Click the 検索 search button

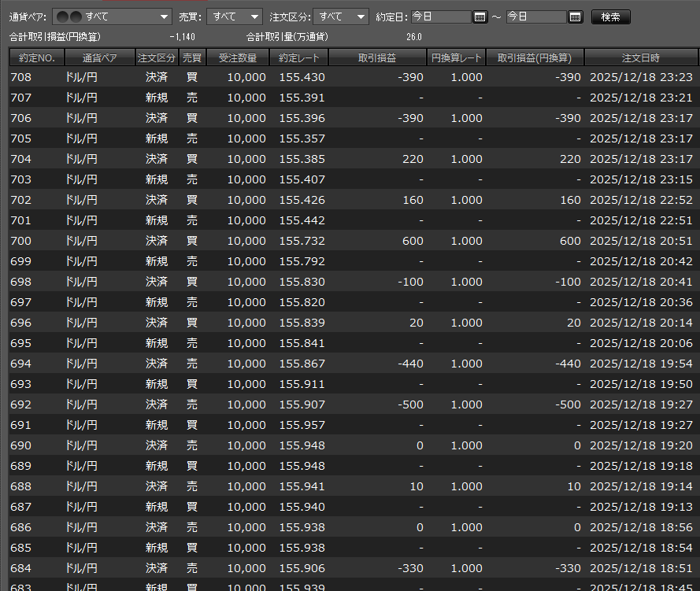point(611,17)
